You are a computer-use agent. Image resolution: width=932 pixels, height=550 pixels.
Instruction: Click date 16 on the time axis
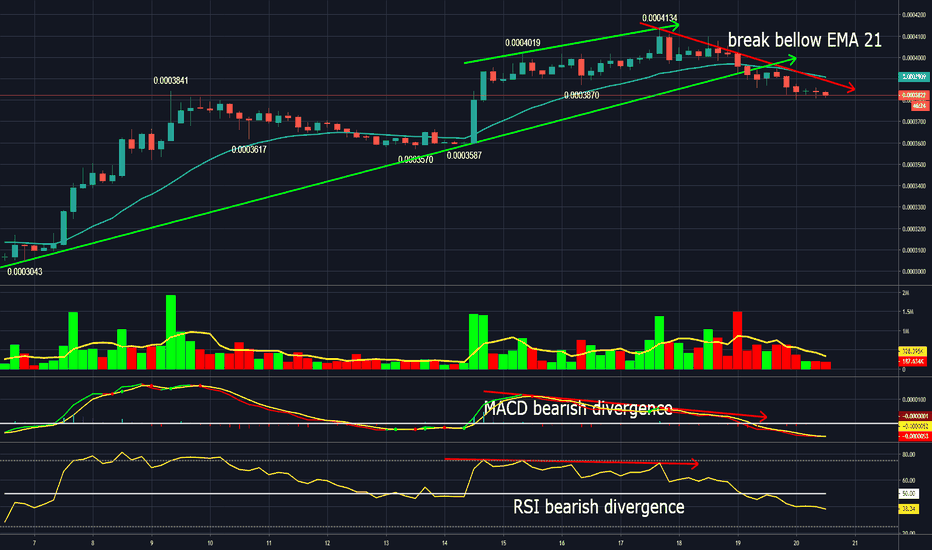pos(562,543)
